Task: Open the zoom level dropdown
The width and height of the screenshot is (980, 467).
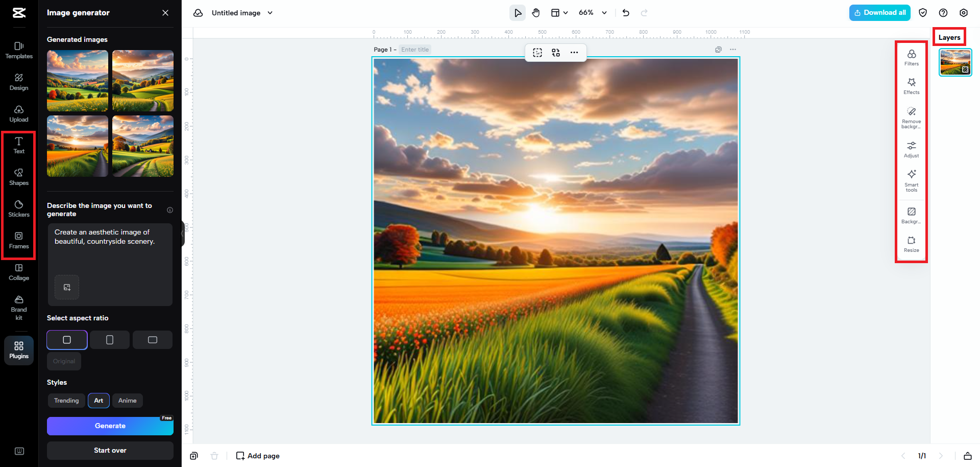Action: 592,12
